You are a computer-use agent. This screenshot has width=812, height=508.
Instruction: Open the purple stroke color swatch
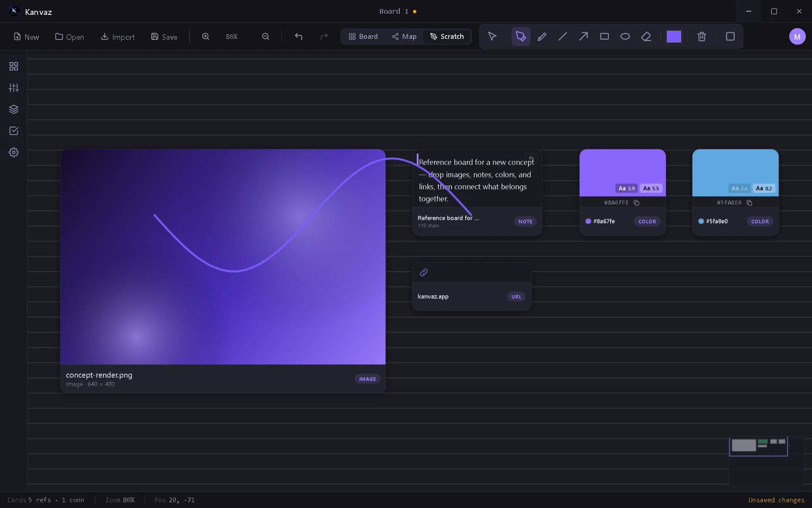(674, 36)
